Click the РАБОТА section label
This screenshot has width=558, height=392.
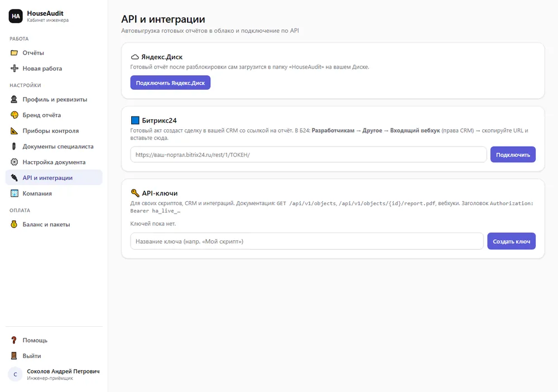pyautogui.click(x=19, y=39)
